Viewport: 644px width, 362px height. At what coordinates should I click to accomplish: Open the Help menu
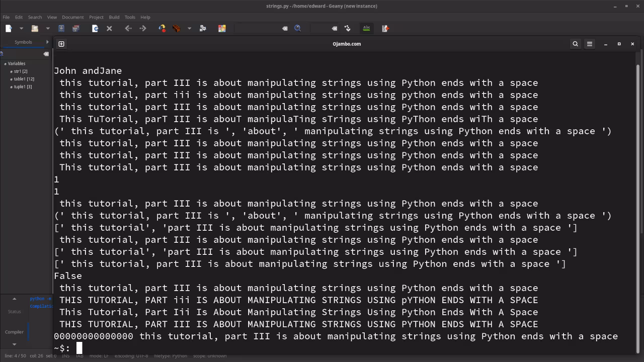pos(145,17)
